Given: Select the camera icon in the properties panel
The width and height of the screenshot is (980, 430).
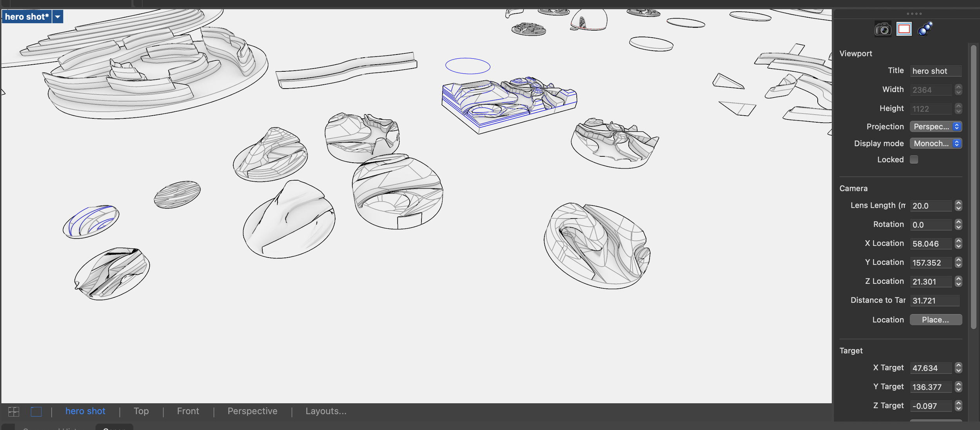Looking at the screenshot, I should [883, 28].
